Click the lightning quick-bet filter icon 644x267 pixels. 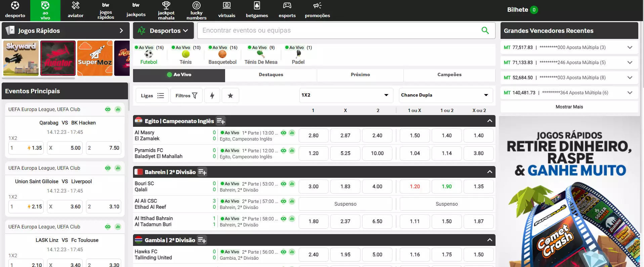point(212,96)
